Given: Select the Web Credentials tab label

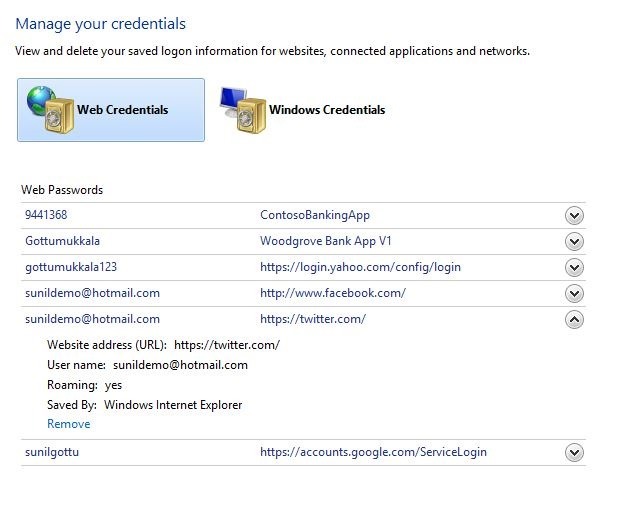Looking at the screenshot, I should point(122,110).
